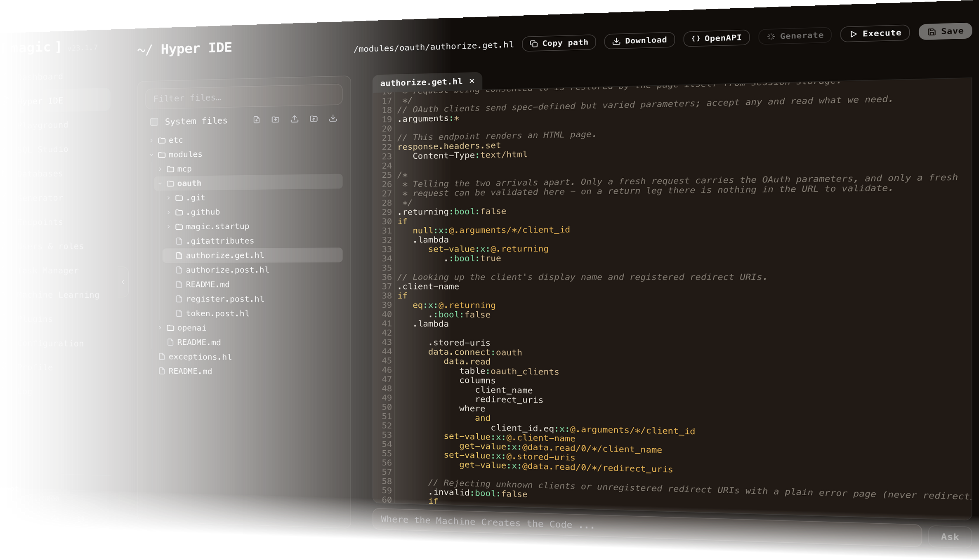Screen dimensions: 979x560
Task: Run the file with Execute button
Action: (875, 33)
